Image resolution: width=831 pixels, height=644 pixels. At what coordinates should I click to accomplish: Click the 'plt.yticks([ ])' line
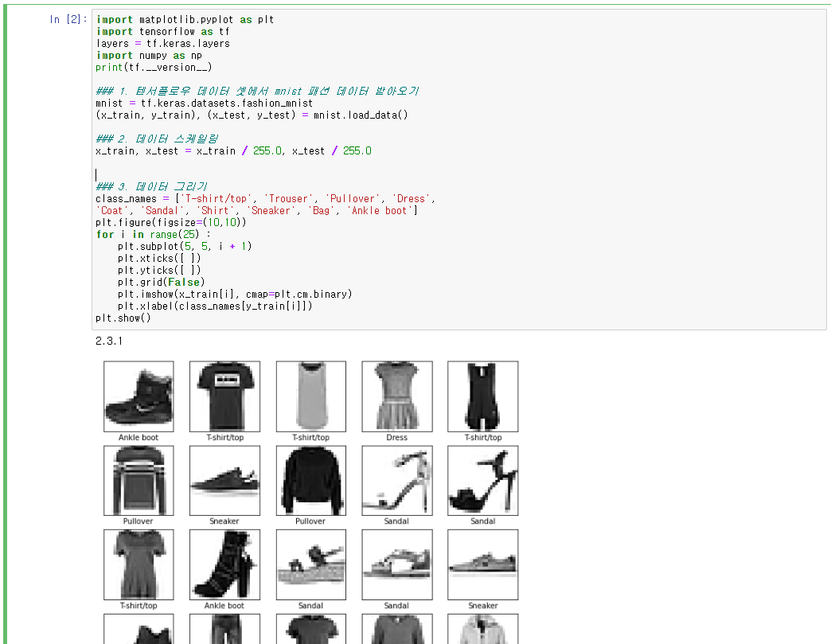pos(159,271)
